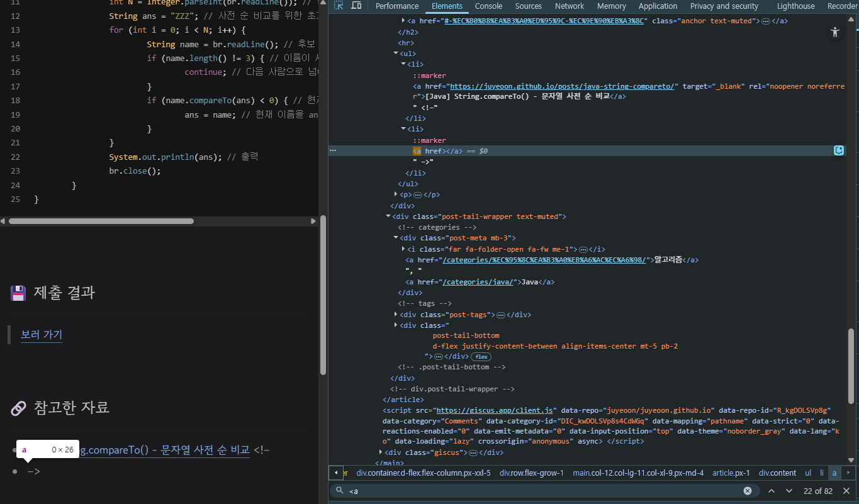
Task: Click the DevTools search input field
Action: pyautogui.click(x=544, y=491)
